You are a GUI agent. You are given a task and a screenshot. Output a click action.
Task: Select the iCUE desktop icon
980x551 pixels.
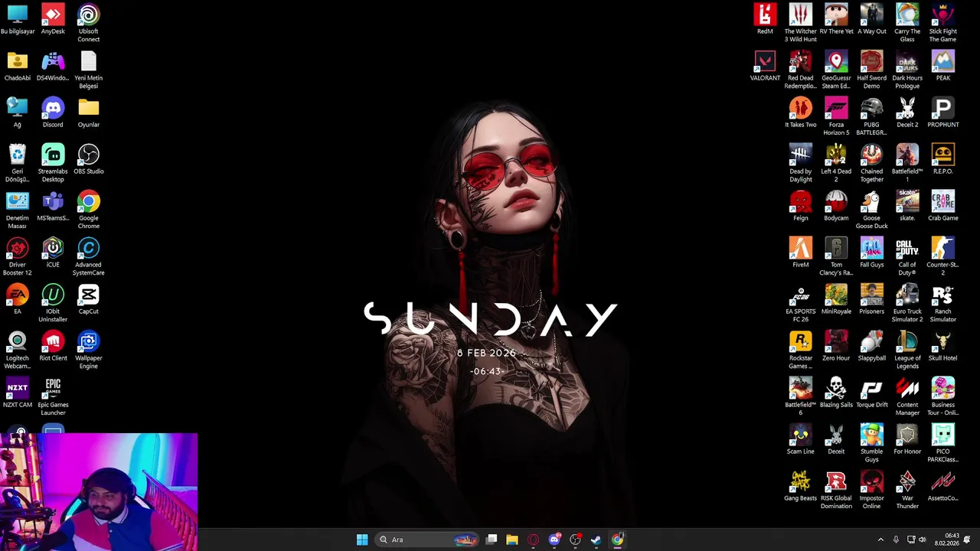coord(53,253)
